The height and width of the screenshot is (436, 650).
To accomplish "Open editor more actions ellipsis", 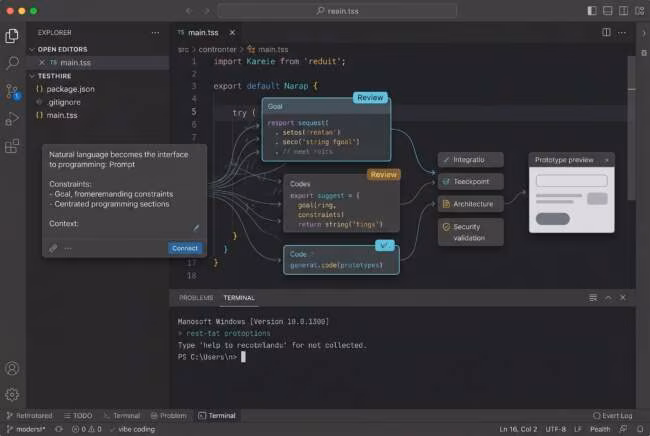I will [622, 33].
